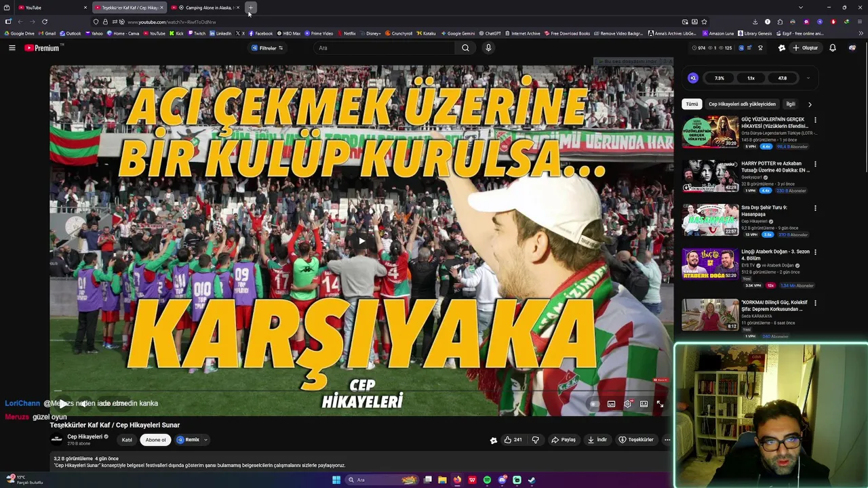Open YouTube notifications bell
868x488 pixels.
[x=833, y=48]
